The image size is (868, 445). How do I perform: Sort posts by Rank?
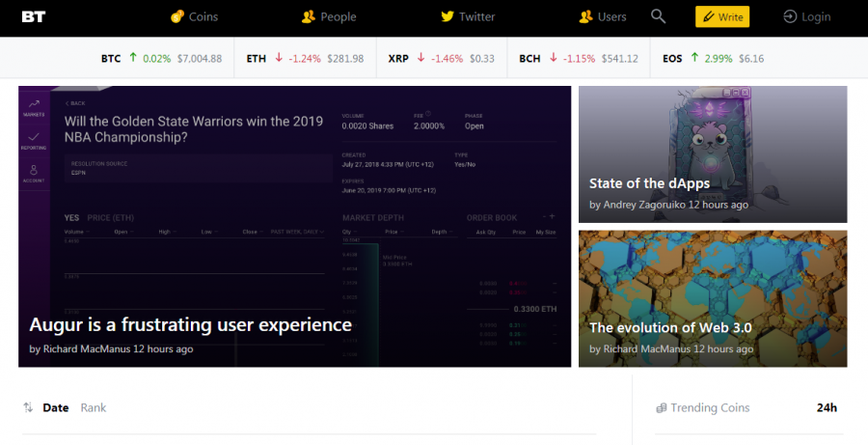pyautogui.click(x=93, y=408)
